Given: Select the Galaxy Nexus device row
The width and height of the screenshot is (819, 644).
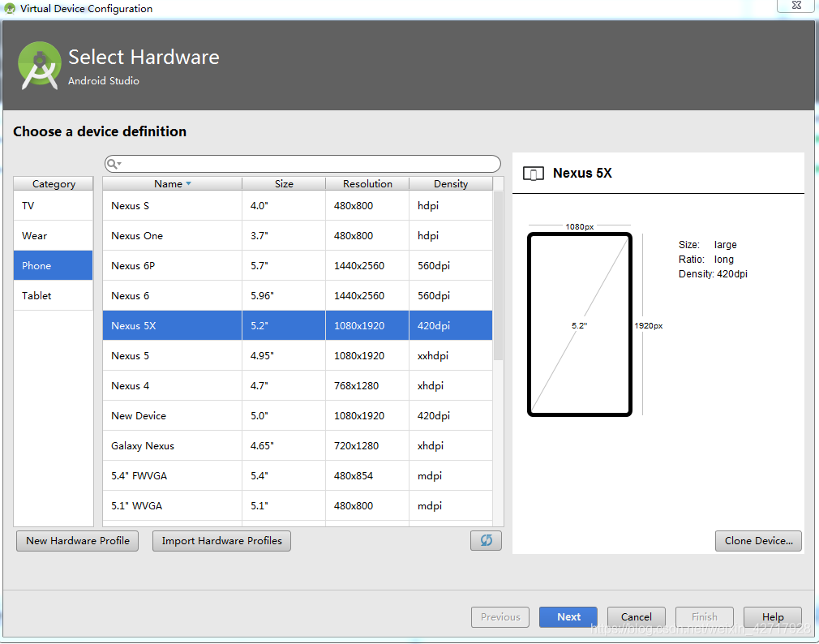Looking at the screenshot, I should click(x=298, y=445).
